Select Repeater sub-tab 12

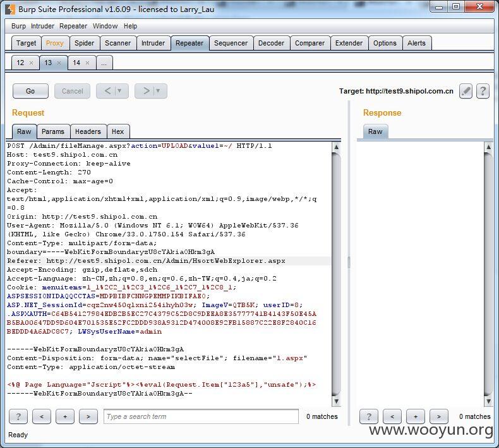[x=20, y=63]
